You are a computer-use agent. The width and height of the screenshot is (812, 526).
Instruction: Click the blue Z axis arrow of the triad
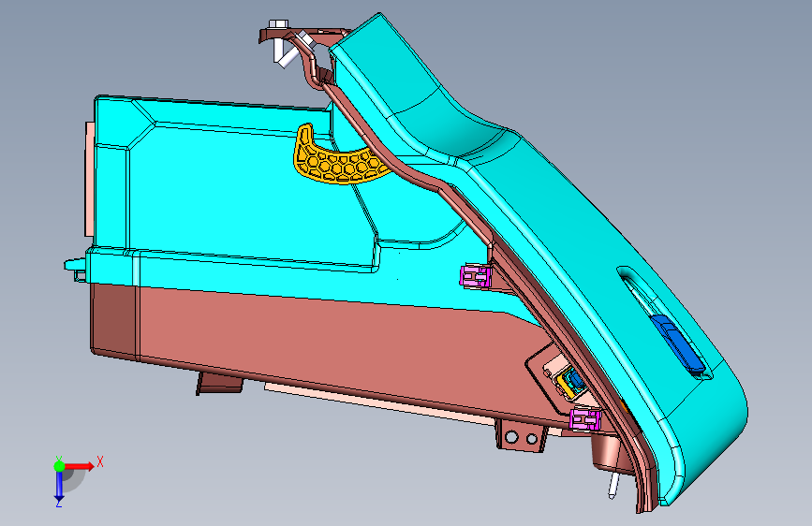(x=59, y=487)
